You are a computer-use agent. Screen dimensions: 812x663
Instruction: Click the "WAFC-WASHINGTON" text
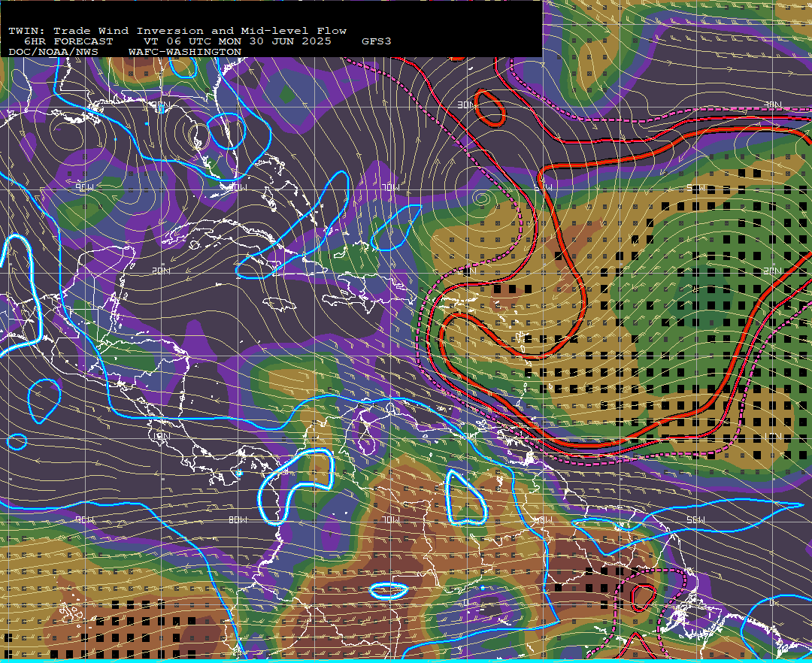185,52
